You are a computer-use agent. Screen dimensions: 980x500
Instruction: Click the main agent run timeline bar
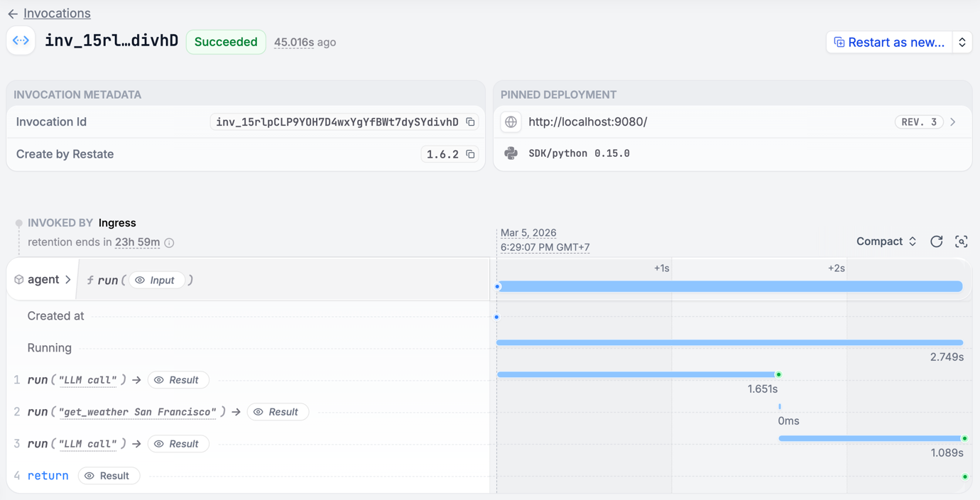click(x=729, y=286)
